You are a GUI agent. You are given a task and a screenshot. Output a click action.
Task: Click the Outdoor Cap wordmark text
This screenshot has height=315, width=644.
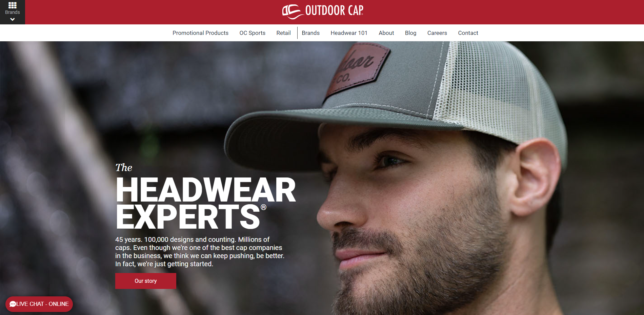[334, 10]
